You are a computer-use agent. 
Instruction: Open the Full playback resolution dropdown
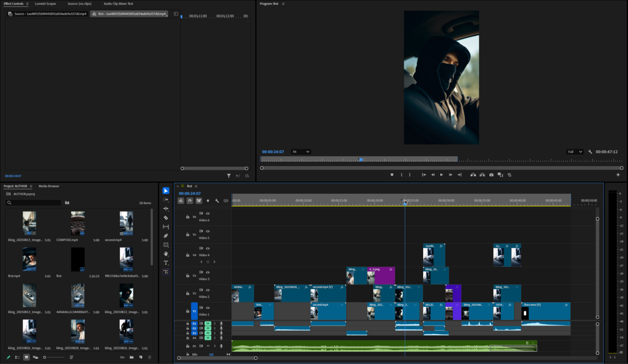pos(575,152)
